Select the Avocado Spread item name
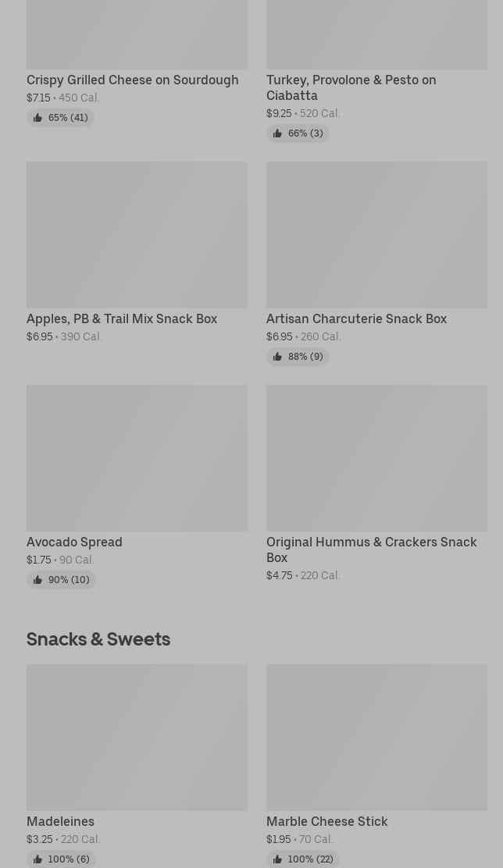The width and height of the screenshot is (503, 868). coord(74,542)
